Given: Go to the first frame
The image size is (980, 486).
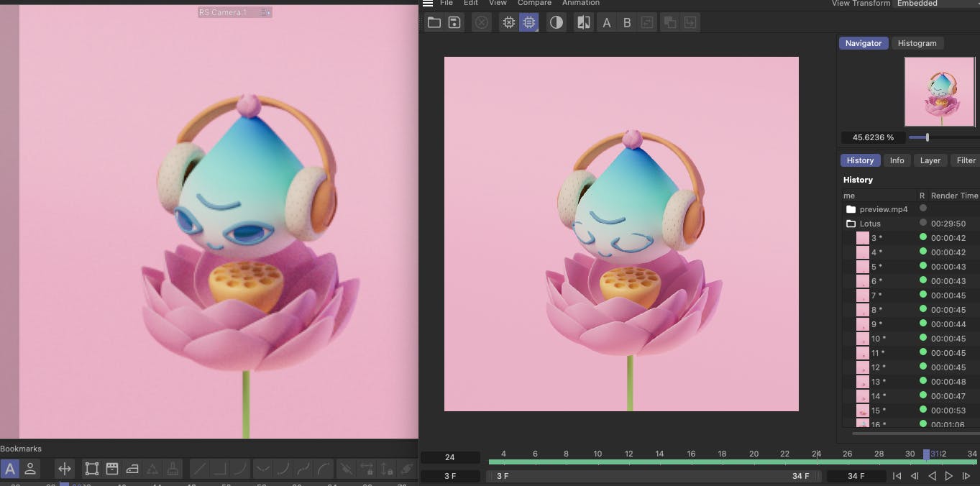Looking at the screenshot, I should 897,476.
